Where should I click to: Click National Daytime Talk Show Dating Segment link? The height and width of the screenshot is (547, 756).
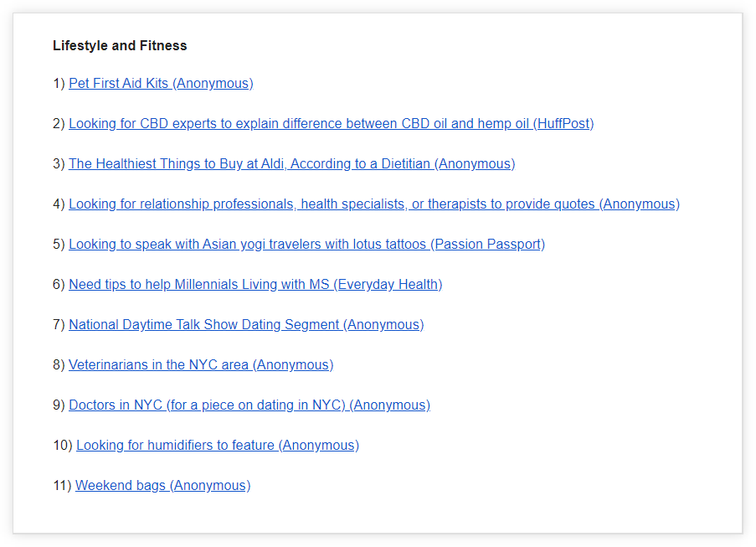point(246,325)
